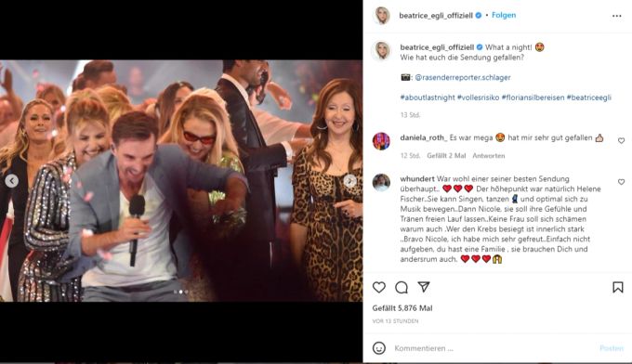Open #floriansilbereisen hashtag

[x=533, y=97]
